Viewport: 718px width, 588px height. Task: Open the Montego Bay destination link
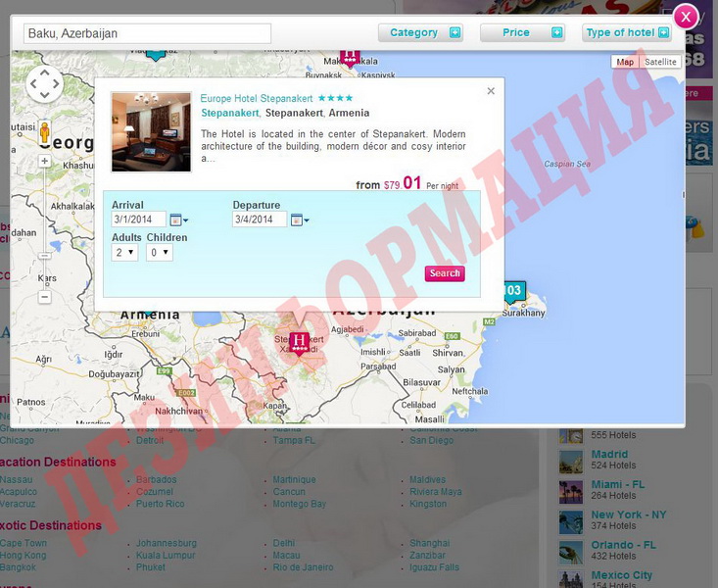[x=300, y=504]
